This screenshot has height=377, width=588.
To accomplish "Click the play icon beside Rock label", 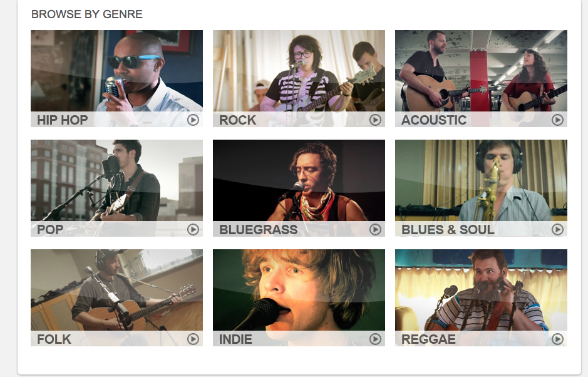I will 375,120.
